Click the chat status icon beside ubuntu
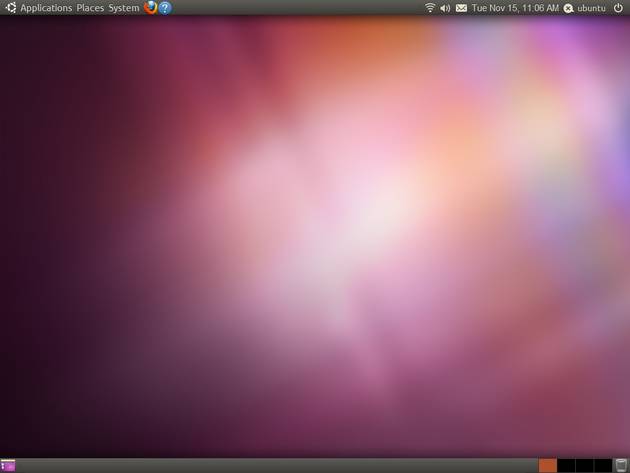The width and height of the screenshot is (630, 473). [x=569, y=8]
